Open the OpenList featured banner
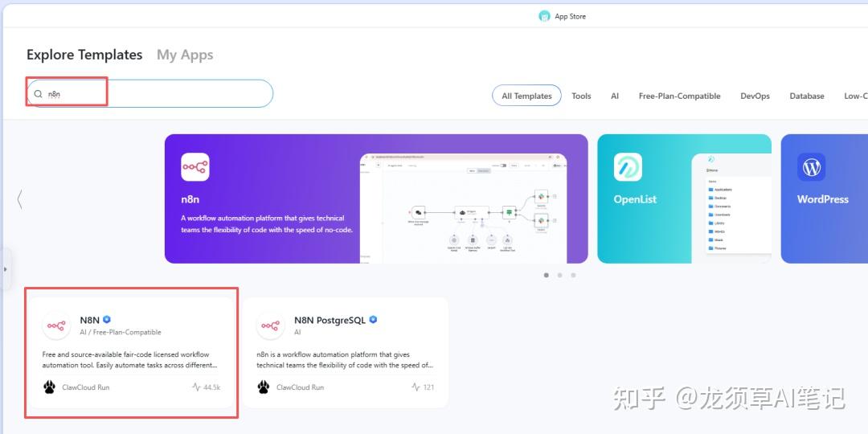 (x=684, y=199)
